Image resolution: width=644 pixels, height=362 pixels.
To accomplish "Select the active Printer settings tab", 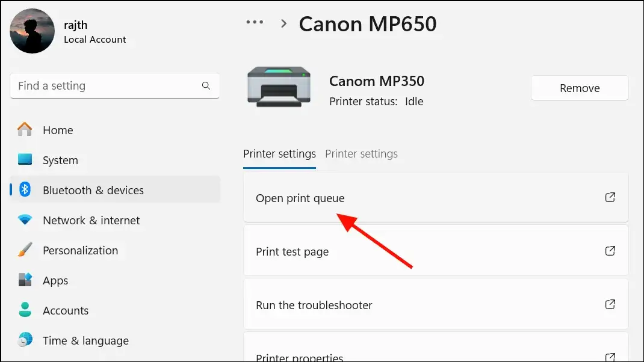I will click(279, 154).
